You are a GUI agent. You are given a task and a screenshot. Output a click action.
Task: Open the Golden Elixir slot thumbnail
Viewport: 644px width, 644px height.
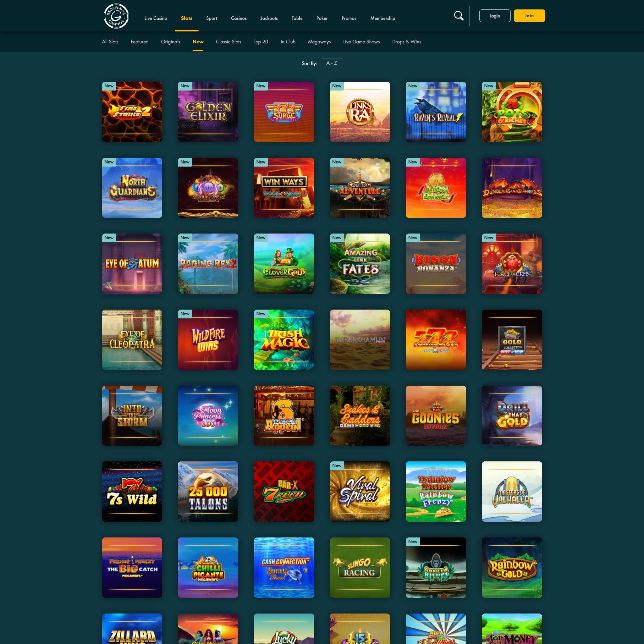(x=208, y=112)
